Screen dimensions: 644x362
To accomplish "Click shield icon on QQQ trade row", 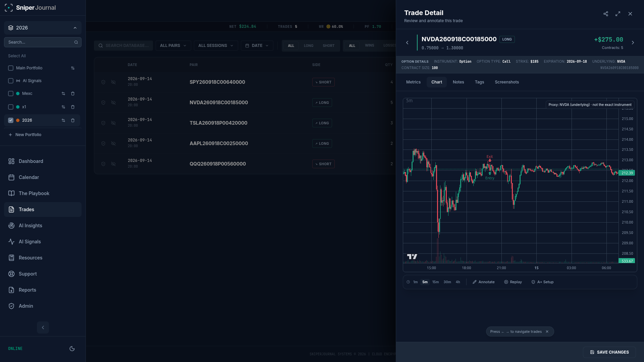I will (103, 164).
